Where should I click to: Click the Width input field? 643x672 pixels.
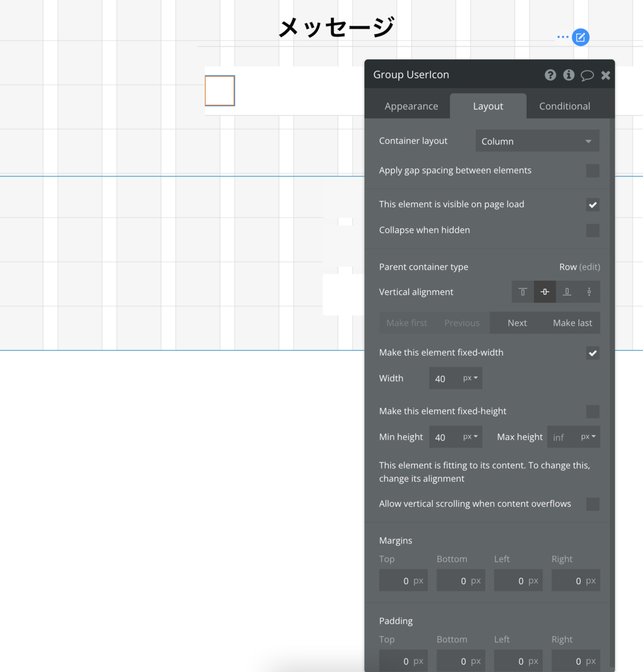444,379
